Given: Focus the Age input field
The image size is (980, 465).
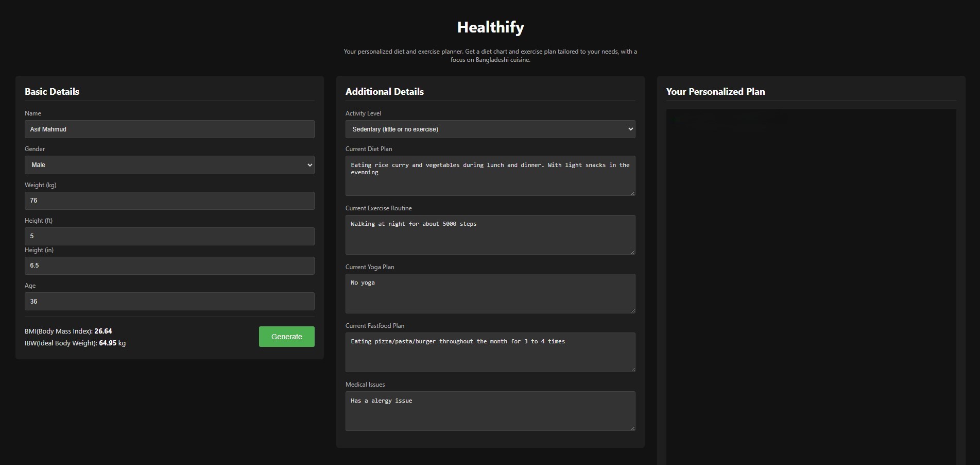Looking at the screenshot, I should [169, 302].
